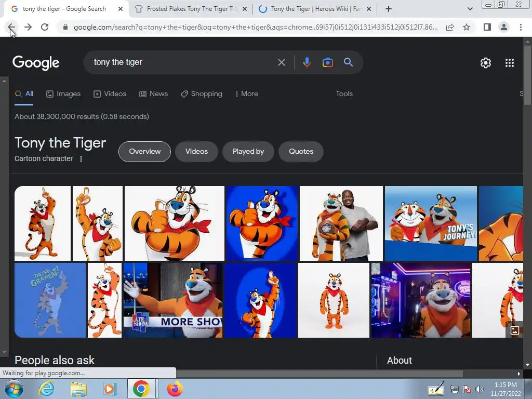Image resolution: width=532 pixels, height=399 pixels.
Task: Open search Tools
Action: coord(344,94)
